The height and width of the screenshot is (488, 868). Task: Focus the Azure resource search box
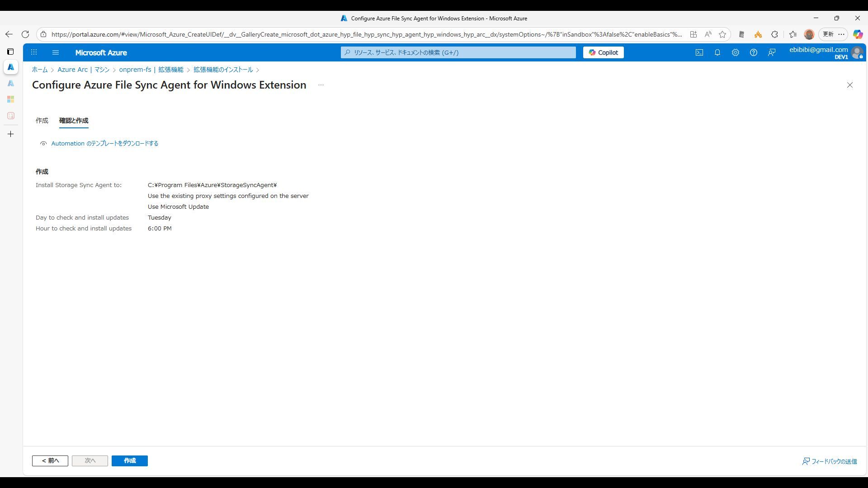(458, 52)
